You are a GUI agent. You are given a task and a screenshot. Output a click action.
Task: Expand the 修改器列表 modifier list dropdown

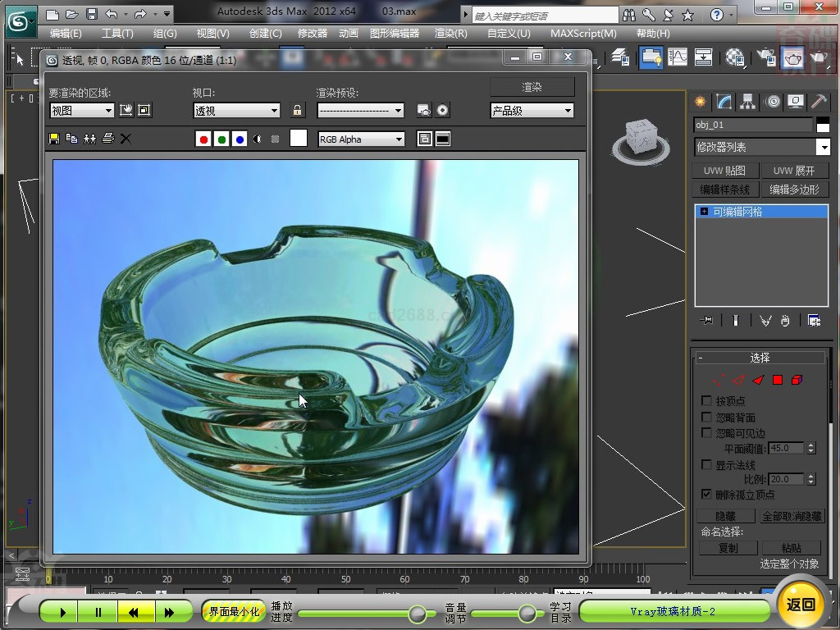click(x=823, y=147)
